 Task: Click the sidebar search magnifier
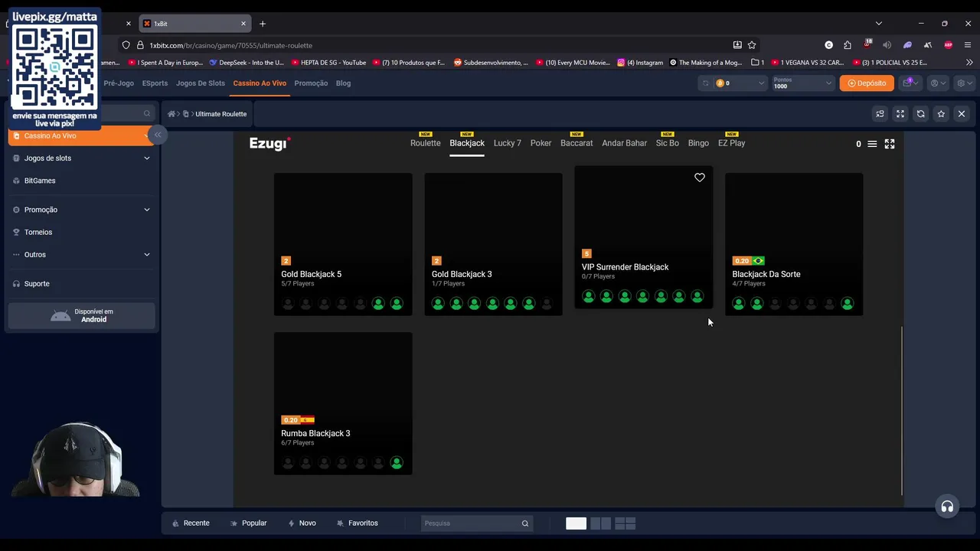click(x=147, y=114)
